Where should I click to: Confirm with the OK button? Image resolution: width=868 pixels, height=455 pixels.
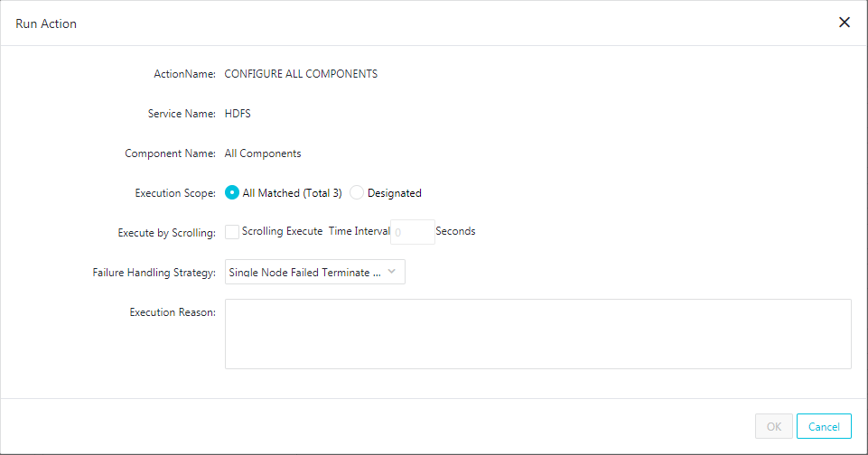774,426
